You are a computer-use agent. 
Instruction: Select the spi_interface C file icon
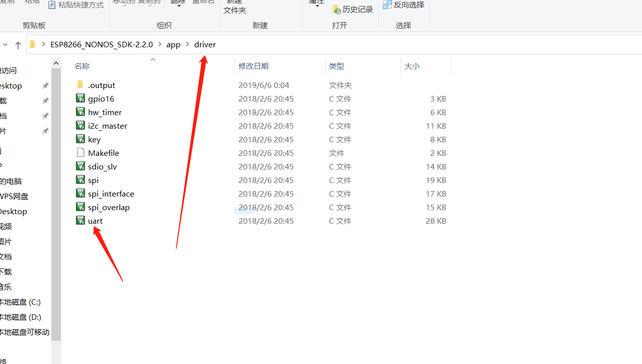[80, 193]
